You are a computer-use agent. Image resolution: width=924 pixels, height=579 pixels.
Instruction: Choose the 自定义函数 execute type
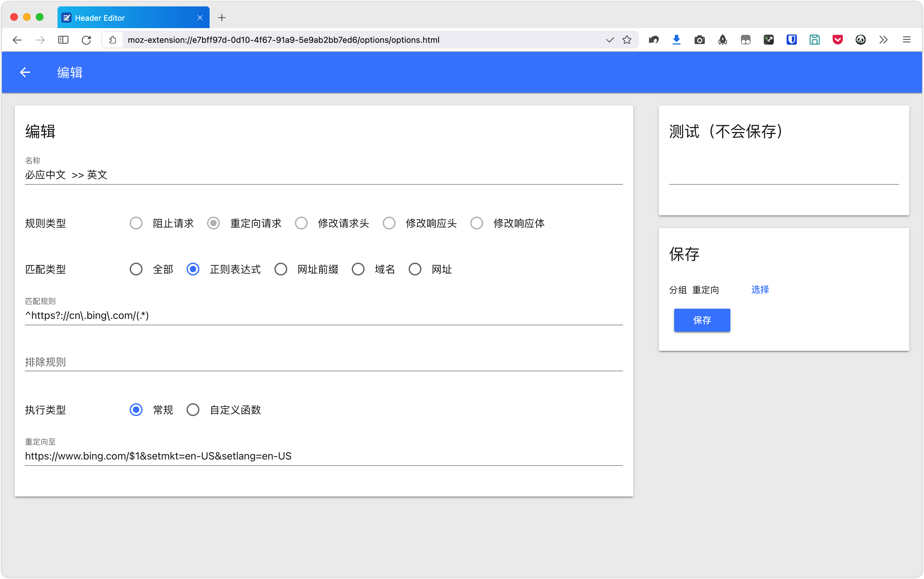[x=193, y=410]
